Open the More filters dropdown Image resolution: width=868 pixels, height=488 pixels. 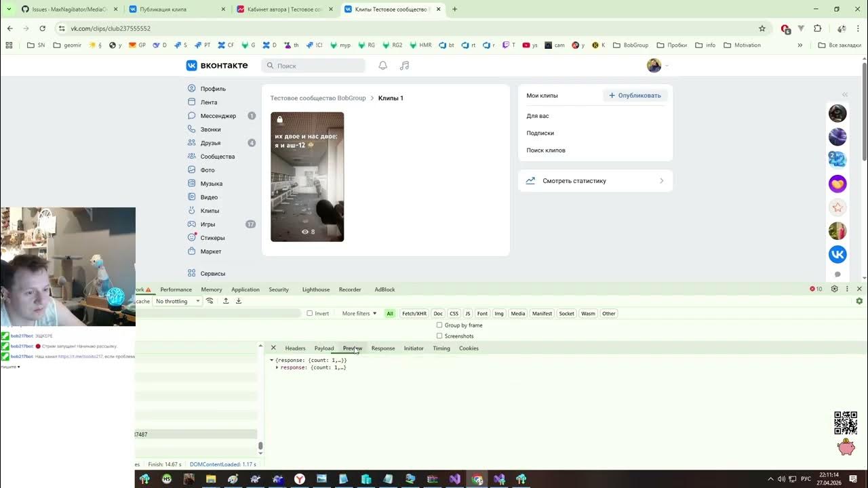point(359,314)
